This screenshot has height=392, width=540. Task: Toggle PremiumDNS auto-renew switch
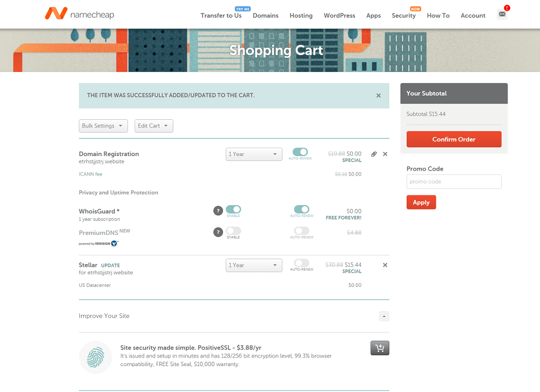click(302, 231)
